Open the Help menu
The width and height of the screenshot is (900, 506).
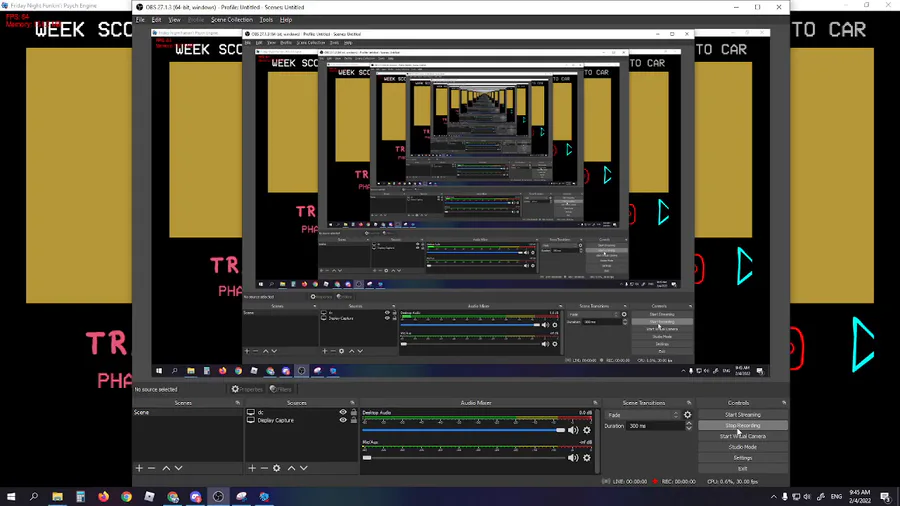point(286,20)
